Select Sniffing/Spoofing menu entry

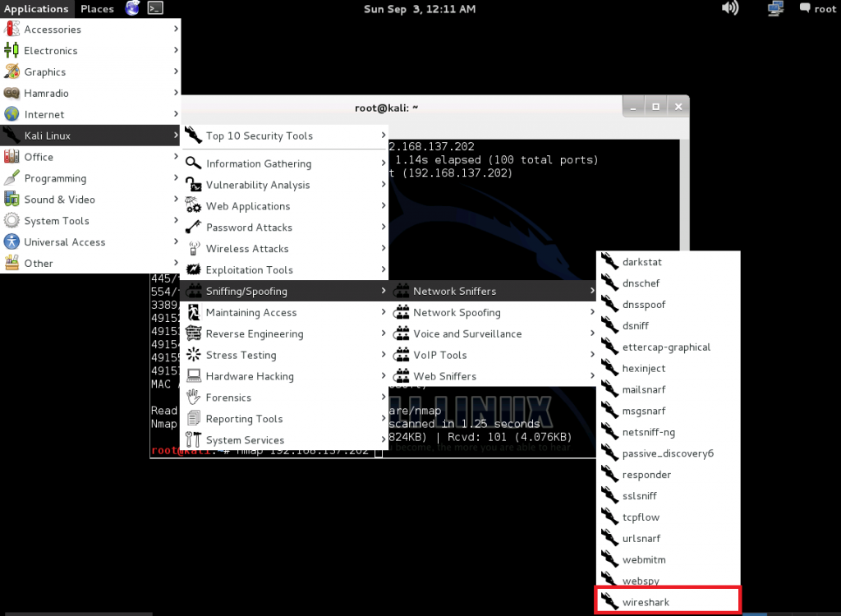(x=284, y=291)
